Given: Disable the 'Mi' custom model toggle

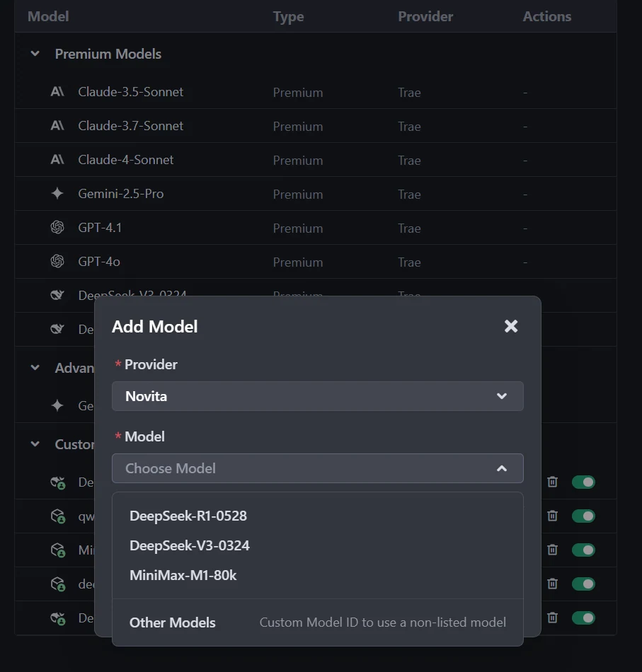Looking at the screenshot, I should click(x=583, y=550).
